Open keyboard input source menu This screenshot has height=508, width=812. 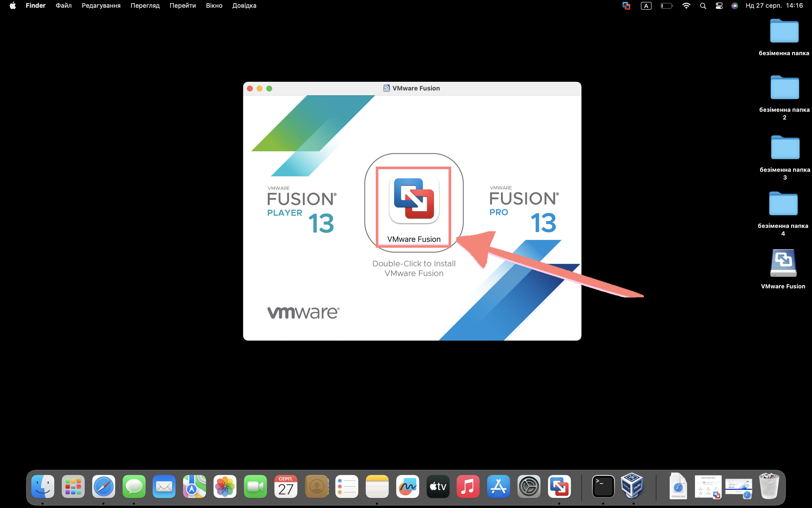coord(646,6)
